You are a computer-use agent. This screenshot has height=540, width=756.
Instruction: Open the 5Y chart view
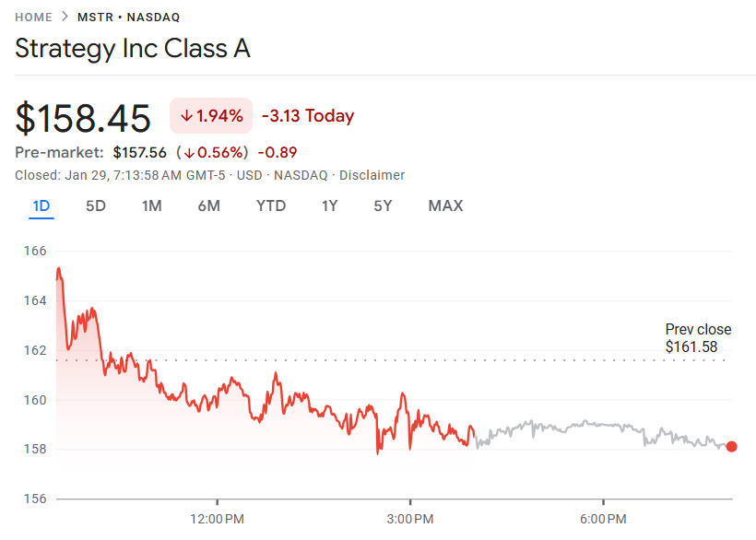(383, 205)
